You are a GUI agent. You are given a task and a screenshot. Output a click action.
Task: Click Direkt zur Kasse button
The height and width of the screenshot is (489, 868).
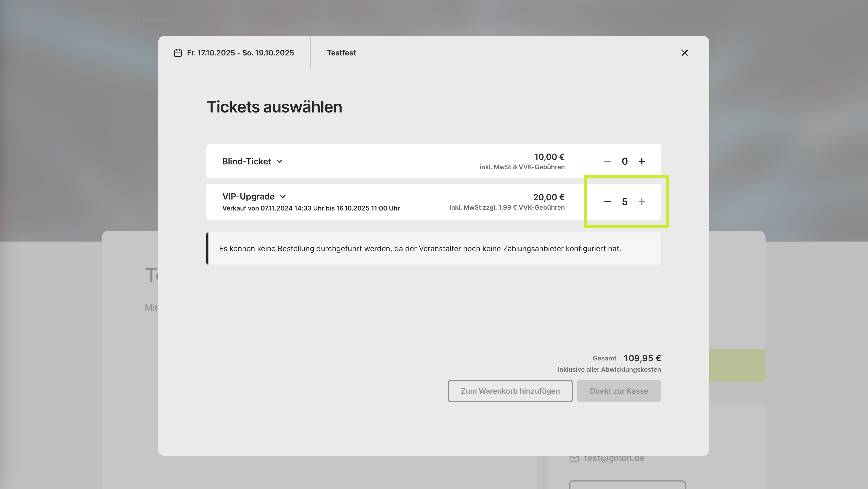point(619,391)
